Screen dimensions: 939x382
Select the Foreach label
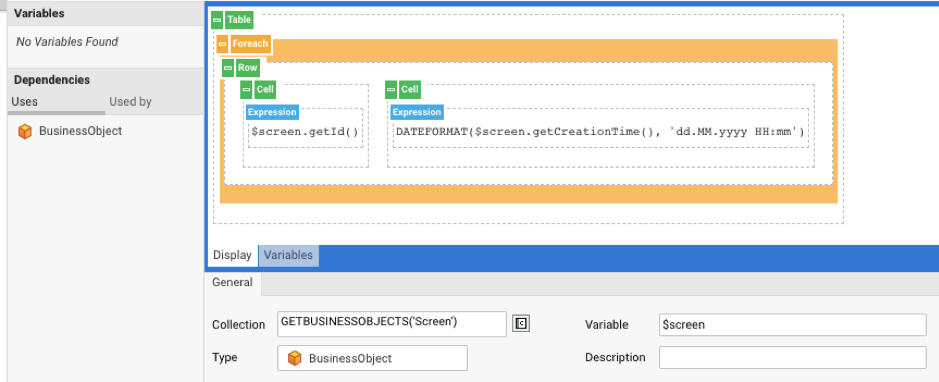pyautogui.click(x=250, y=44)
